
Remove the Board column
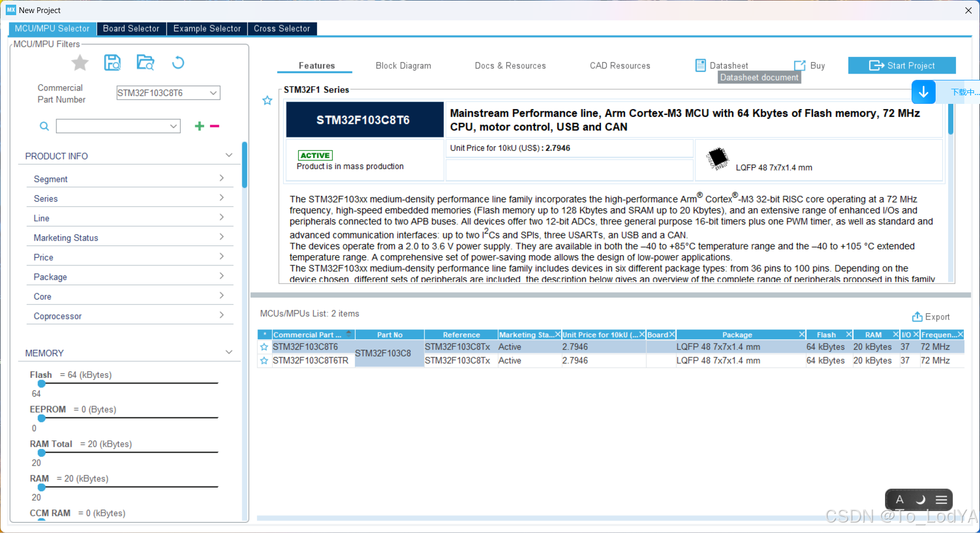[x=672, y=335]
